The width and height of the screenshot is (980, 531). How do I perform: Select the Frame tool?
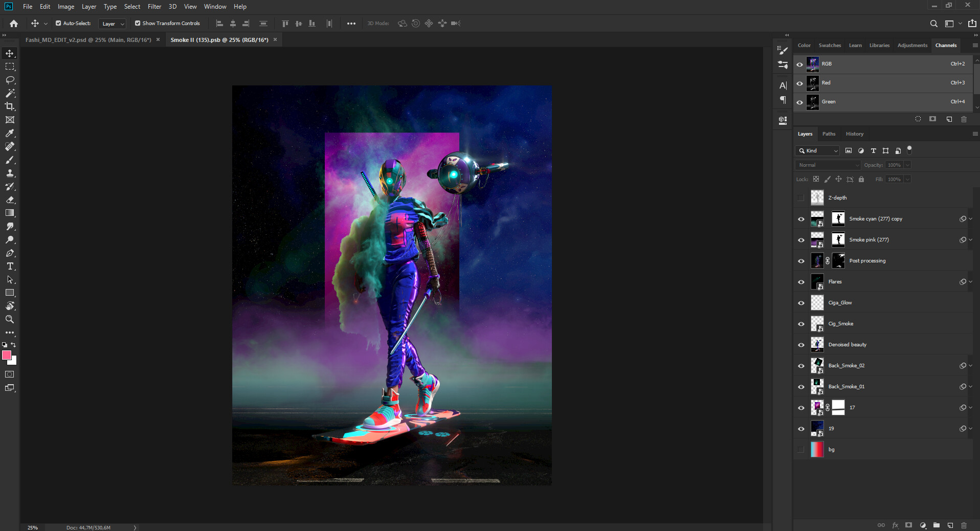[10, 120]
